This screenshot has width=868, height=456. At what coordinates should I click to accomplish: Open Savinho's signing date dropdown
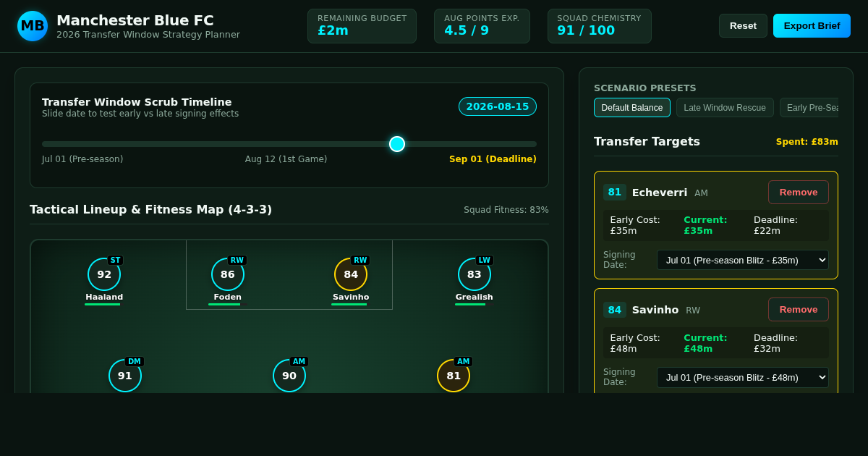[x=743, y=377]
